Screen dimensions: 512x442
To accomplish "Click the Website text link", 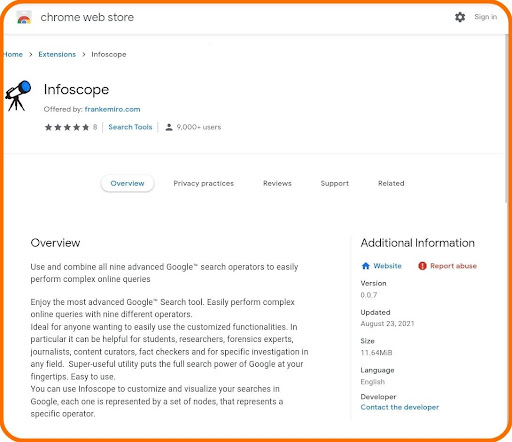I will point(387,266).
